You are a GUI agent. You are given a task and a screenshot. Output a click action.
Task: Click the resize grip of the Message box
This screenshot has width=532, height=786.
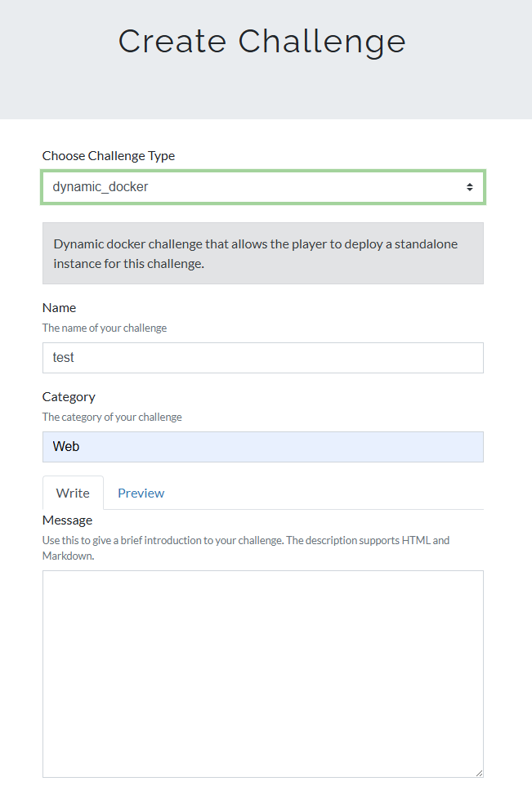(478, 772)
